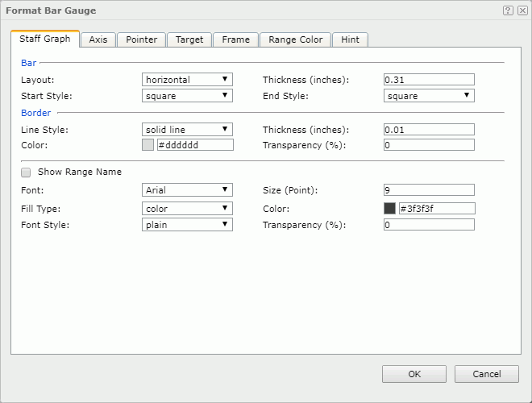The image size is (532, 403).
Task: Expand the Line Style dropdown
Action: 187,129
